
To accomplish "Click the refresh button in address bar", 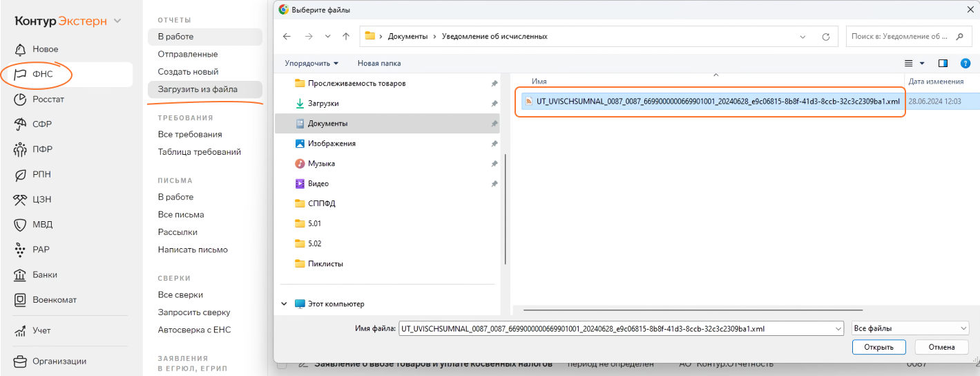I will [825, 37].
